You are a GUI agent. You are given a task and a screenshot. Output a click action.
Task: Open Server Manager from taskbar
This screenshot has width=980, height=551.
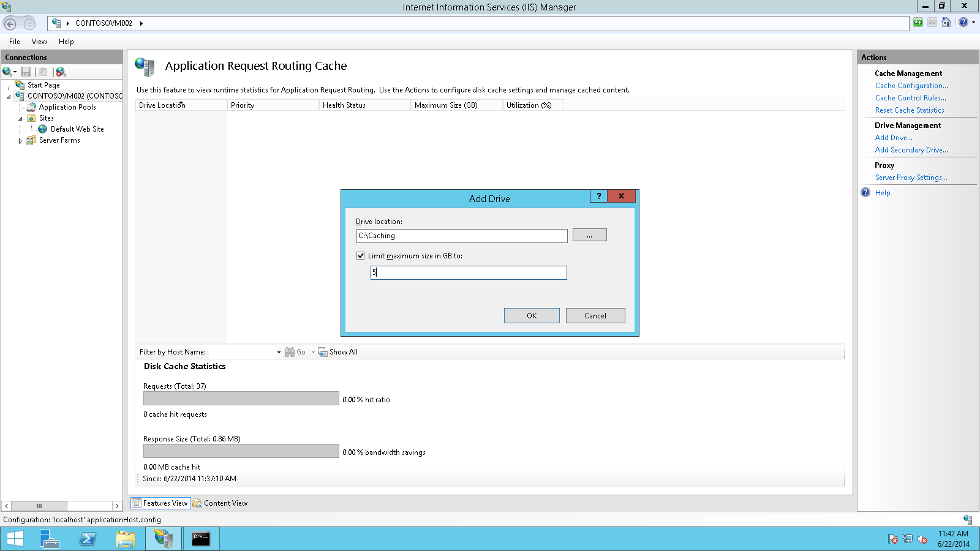pyautogui.click(x=49, y=539)
